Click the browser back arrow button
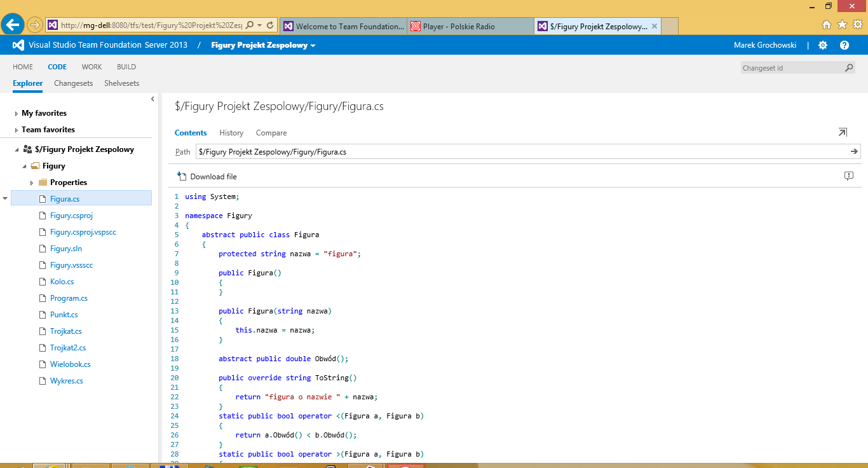This screenshot has height=468, width=868. 13,25
